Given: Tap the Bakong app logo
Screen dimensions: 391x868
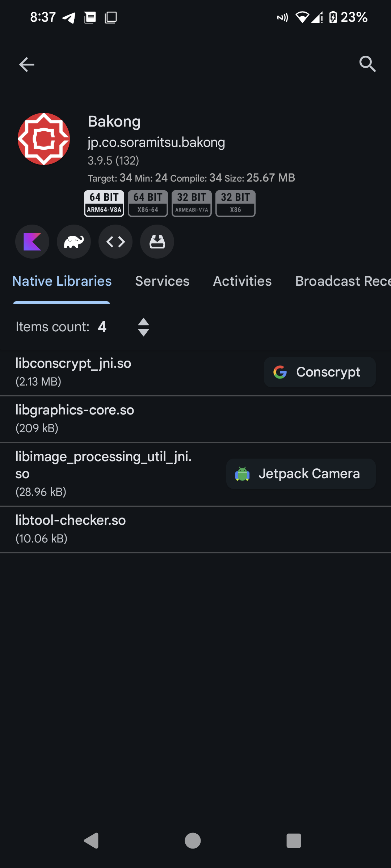Looking at the screenshot, I should [44, 139].
